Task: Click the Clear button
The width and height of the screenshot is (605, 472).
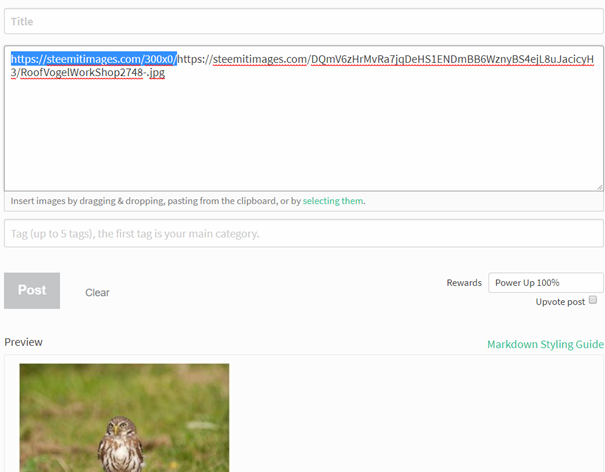Action: pyautogui.click(x=97, y=293)
